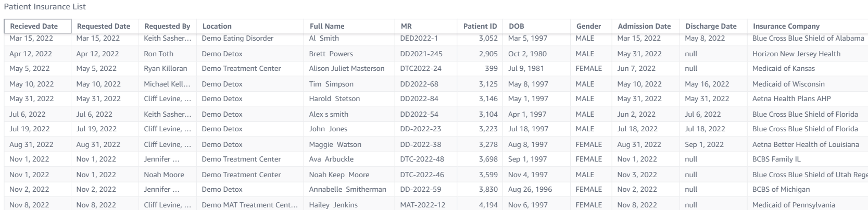Select the Requested By column header
Image resolution: width=868 pixels, height=210 pixels.
coord(167,26)
